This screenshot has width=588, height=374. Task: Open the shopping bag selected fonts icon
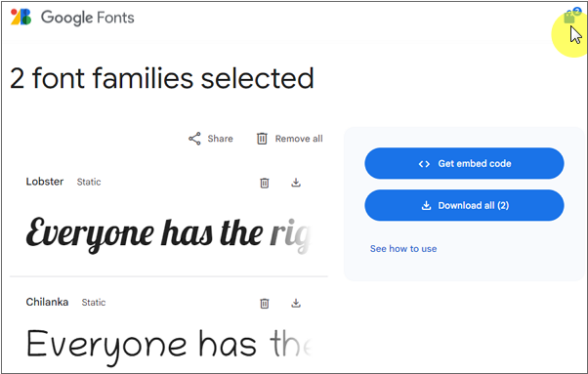tap(569, 17)
